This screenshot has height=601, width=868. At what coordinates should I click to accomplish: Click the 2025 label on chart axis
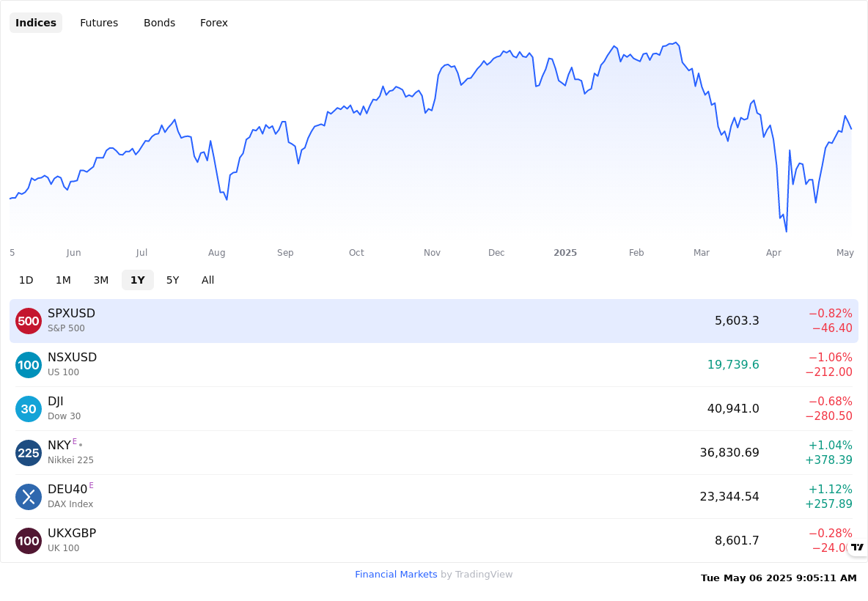click(x=565, y=252)
